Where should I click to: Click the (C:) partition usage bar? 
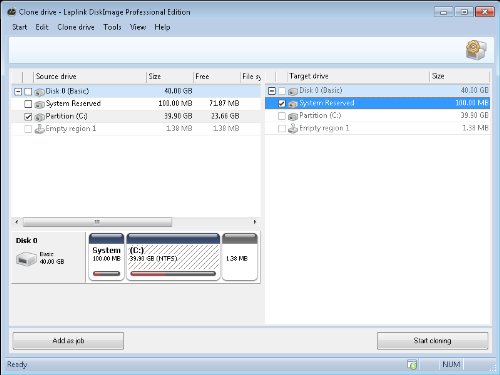(x=173, y=274)
